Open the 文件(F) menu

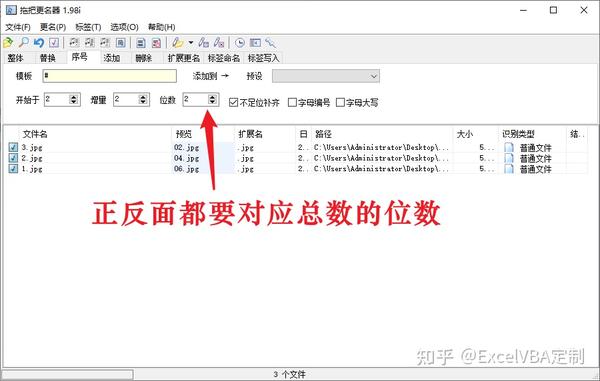coord(18,27)
